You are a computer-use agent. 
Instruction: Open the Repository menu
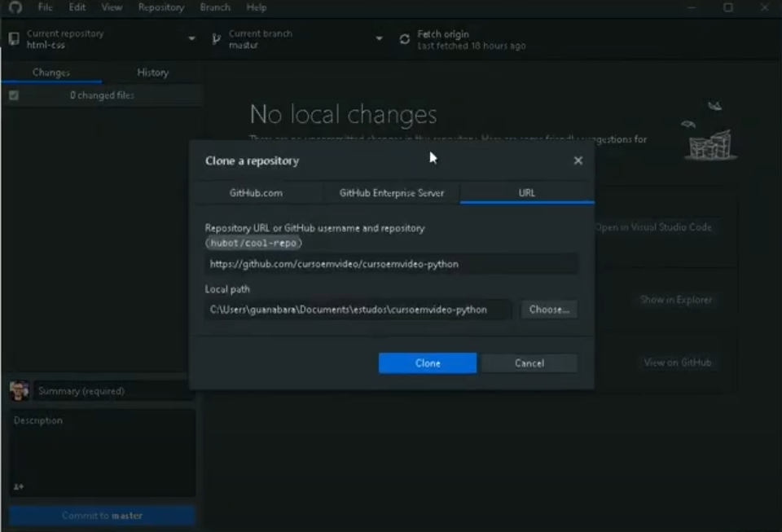[161, 7]
